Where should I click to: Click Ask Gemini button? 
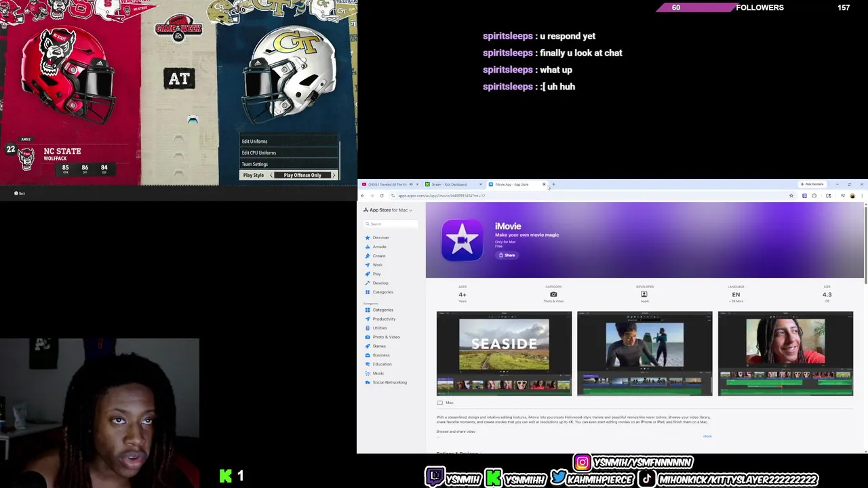pyautogui.click(x=812, y=184)
